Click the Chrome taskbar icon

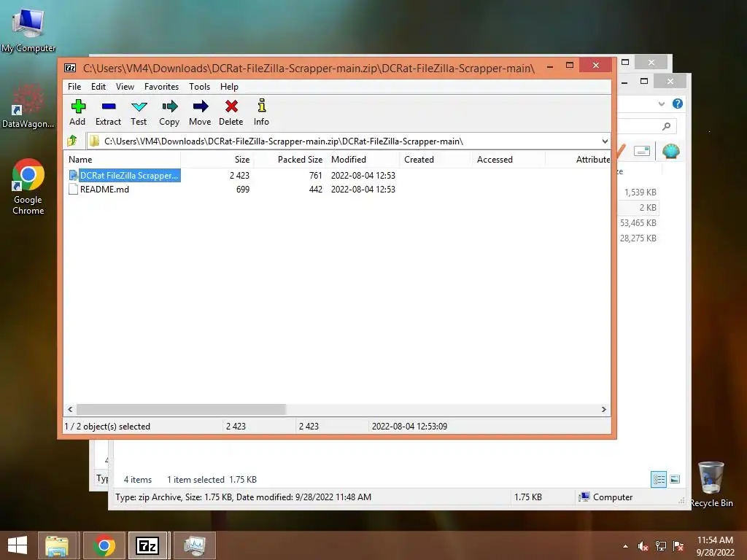[x=104, y=545]
